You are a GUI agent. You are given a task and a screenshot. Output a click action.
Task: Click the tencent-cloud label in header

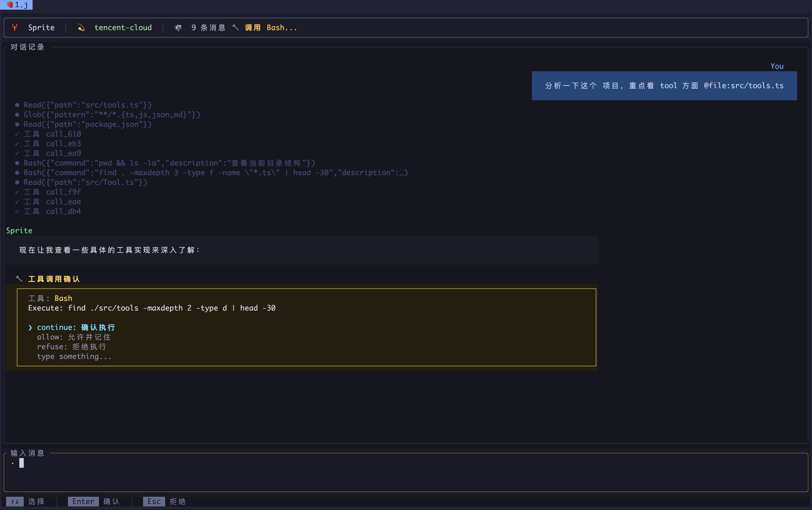point(123,28)
